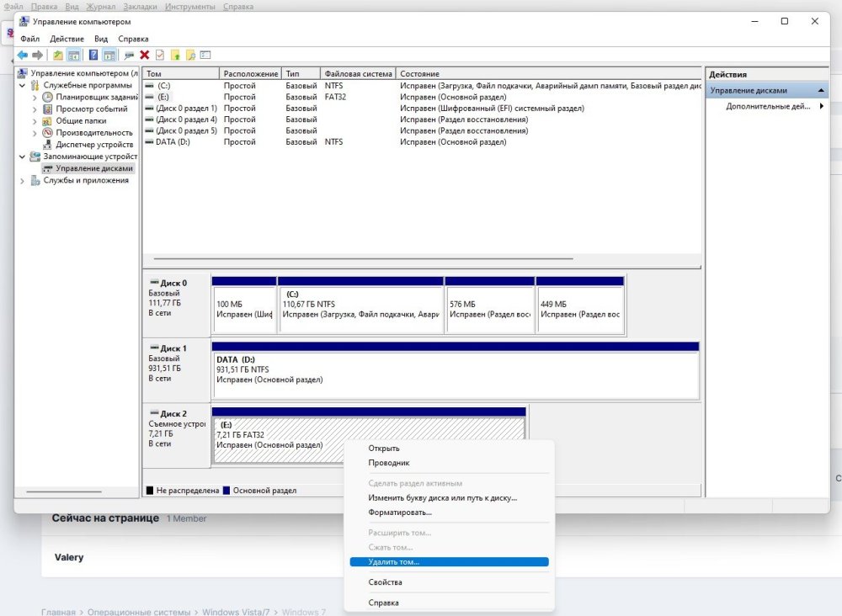
Task: Click the red X delete toolbar icon
Action: pyautogui.click(x=145, y=56)
